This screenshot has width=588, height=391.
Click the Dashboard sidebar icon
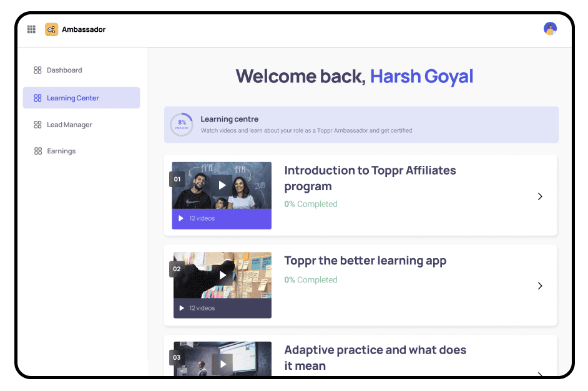click(x=37, y=70)
